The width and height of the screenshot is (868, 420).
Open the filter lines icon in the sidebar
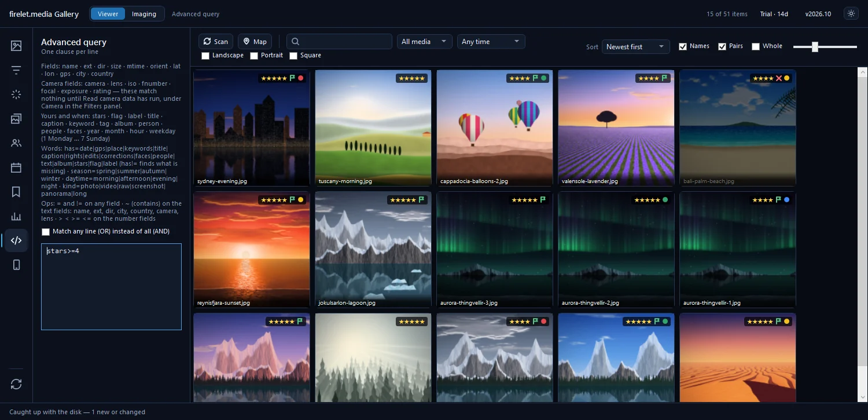pos(16,70)
